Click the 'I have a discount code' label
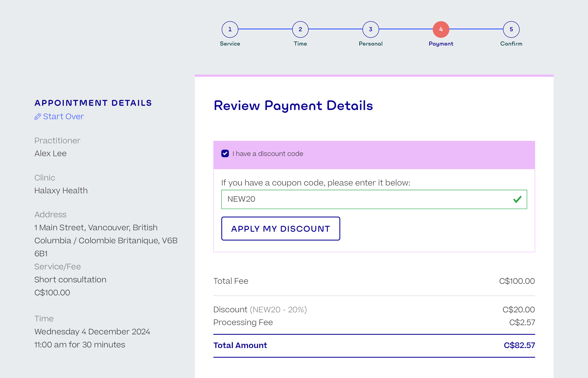This screenshot has height=378, width=588. pos(268,154)
